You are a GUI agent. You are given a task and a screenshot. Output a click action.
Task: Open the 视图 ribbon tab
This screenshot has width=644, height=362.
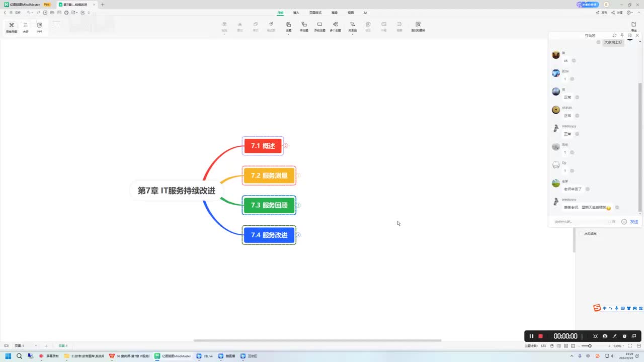click(351, 13)
